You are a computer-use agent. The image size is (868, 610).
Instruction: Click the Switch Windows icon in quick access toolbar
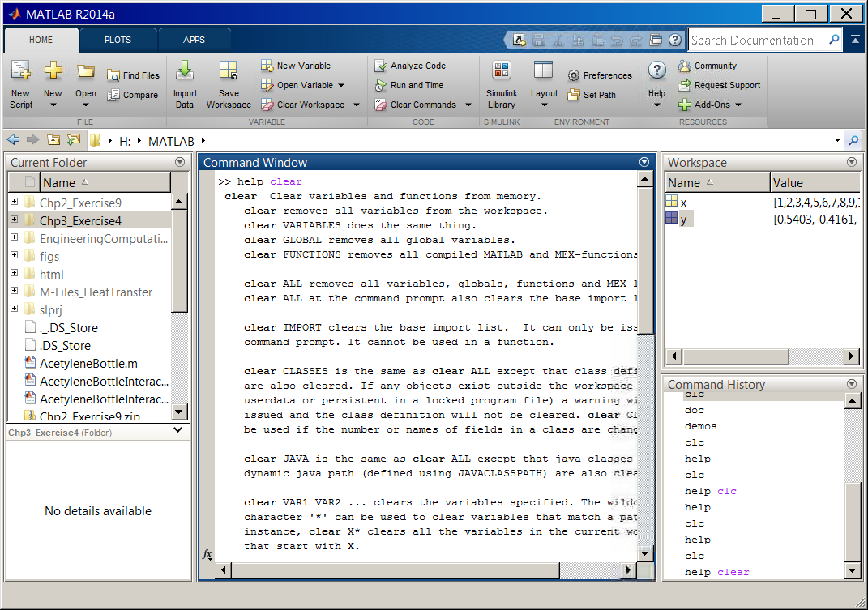(656, 40)
